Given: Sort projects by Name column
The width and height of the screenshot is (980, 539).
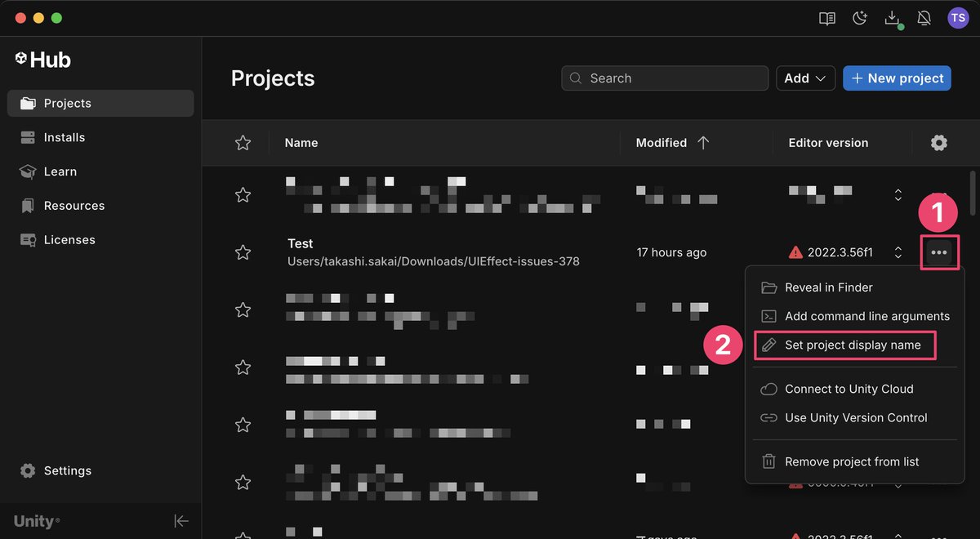Looking at the screenshot, I should coord(301,143).
